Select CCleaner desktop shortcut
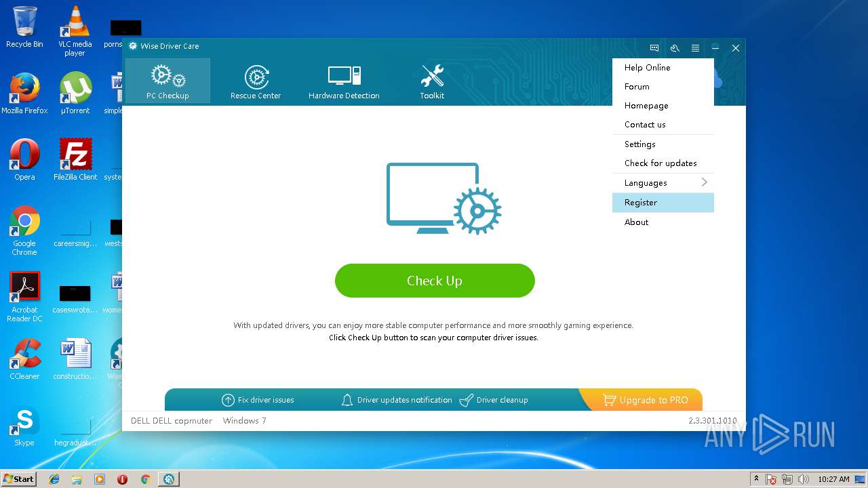Viewport: 868px width, 488px height. click(24, 359)
